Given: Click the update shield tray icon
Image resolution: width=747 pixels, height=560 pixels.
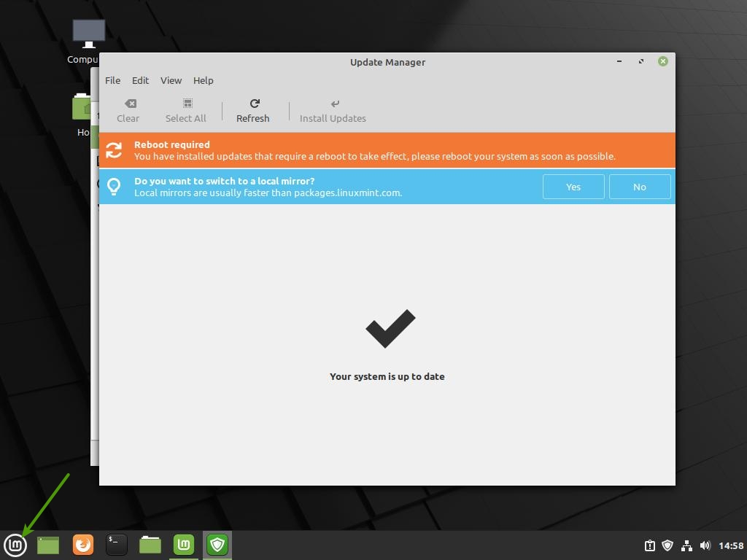Looking at the screenshot, I should click(x=667, y=545).
